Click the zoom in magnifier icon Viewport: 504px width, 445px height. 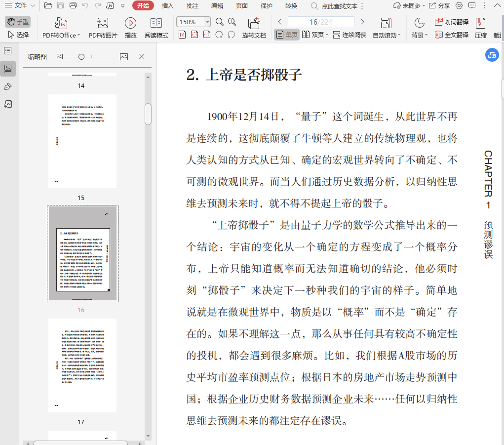click(232, 22)
